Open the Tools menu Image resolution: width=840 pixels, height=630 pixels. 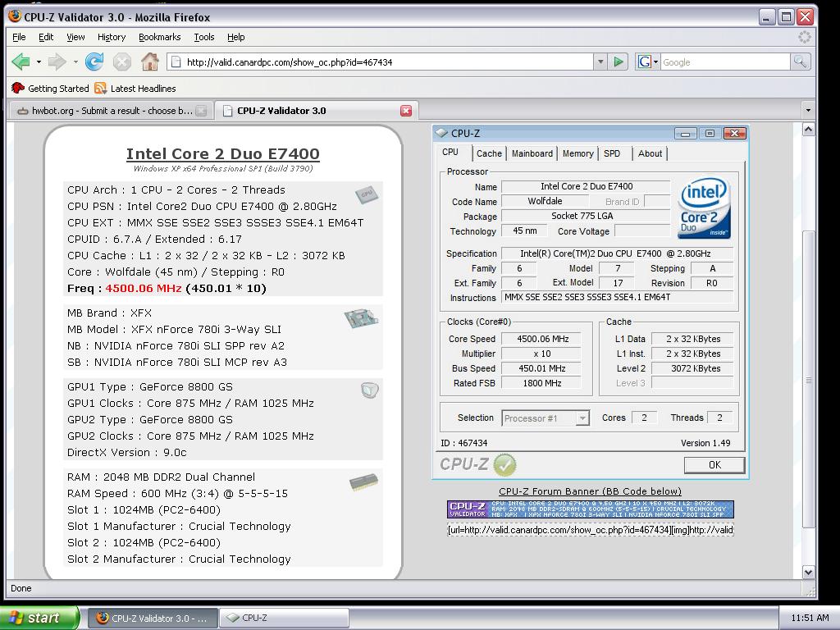(x=204, y=37)
